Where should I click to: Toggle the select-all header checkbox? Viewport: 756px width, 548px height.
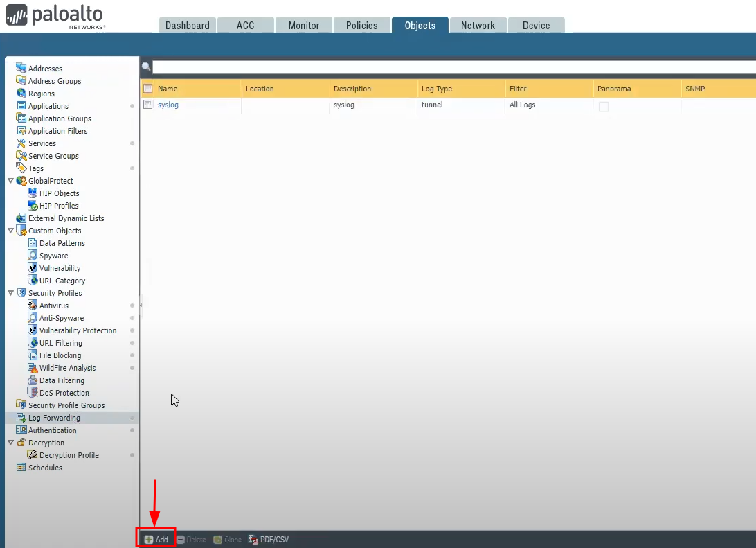tap(147, 89)
